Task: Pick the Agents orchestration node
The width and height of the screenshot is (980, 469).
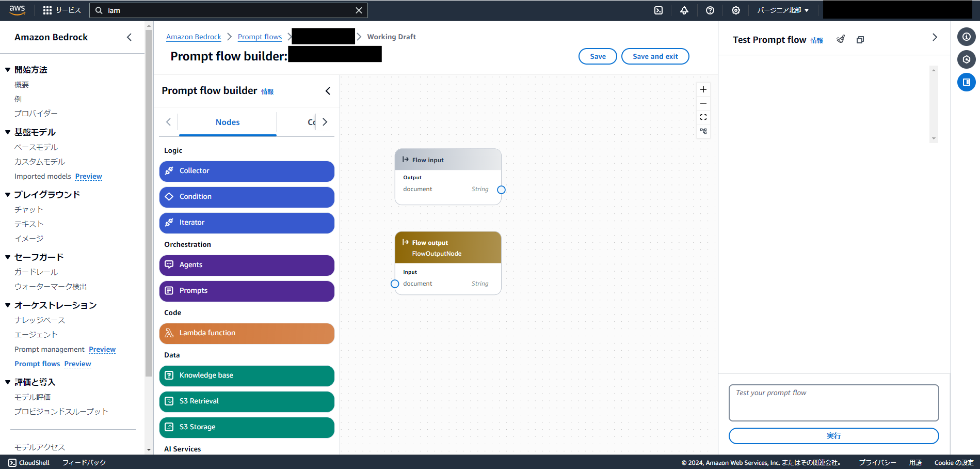Action: tap(246, 265)
